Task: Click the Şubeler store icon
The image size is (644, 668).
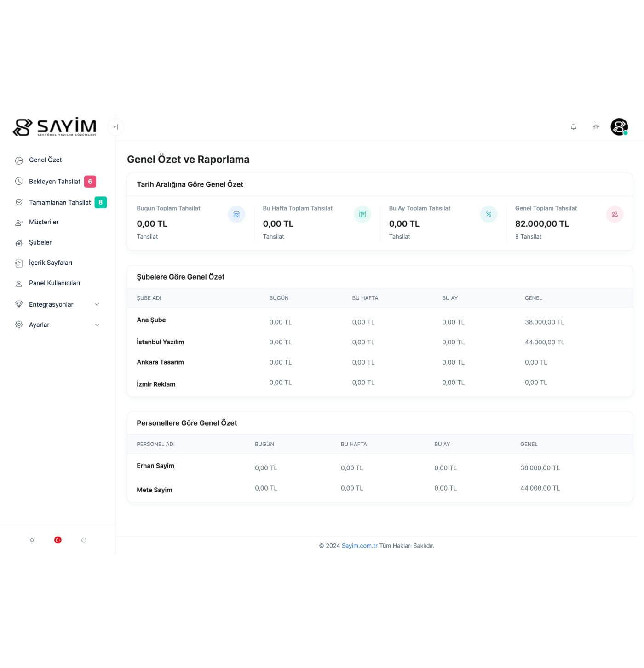Action: (x=19, y=243)
